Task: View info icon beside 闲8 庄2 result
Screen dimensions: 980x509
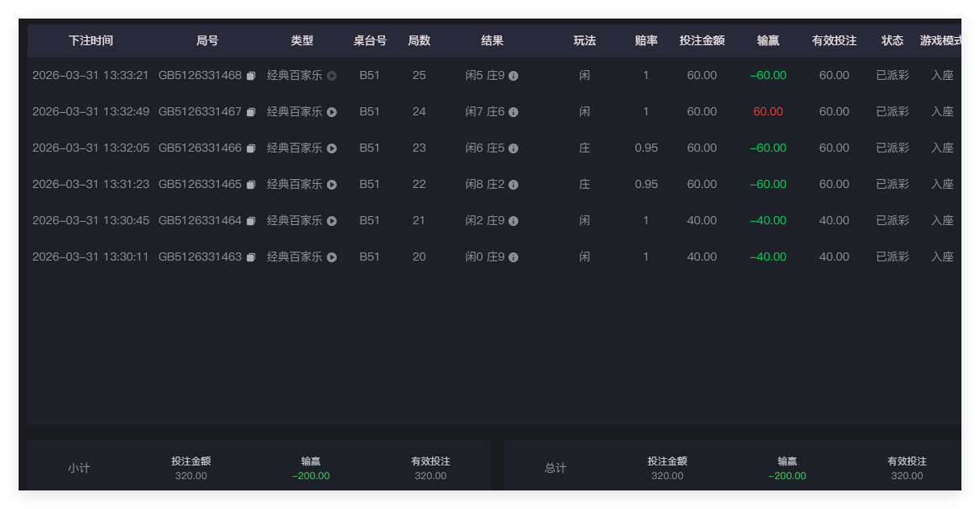Action: pyautogui.click(x=513, y=184)
